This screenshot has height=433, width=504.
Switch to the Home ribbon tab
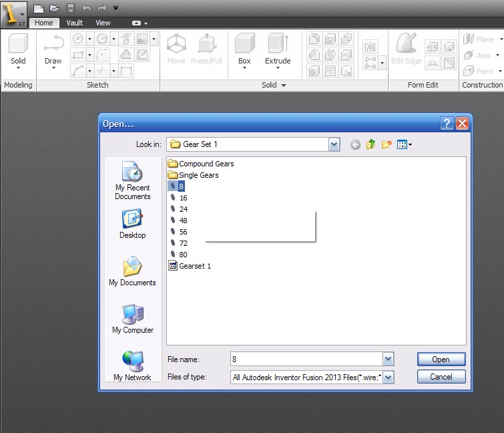pyautogui.click(x=44, y=23)
